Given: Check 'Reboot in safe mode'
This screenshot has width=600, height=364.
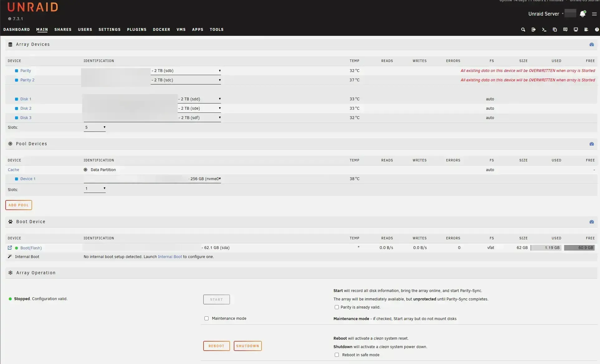Looking at the screenshot, I should click(x=337, y=355).
